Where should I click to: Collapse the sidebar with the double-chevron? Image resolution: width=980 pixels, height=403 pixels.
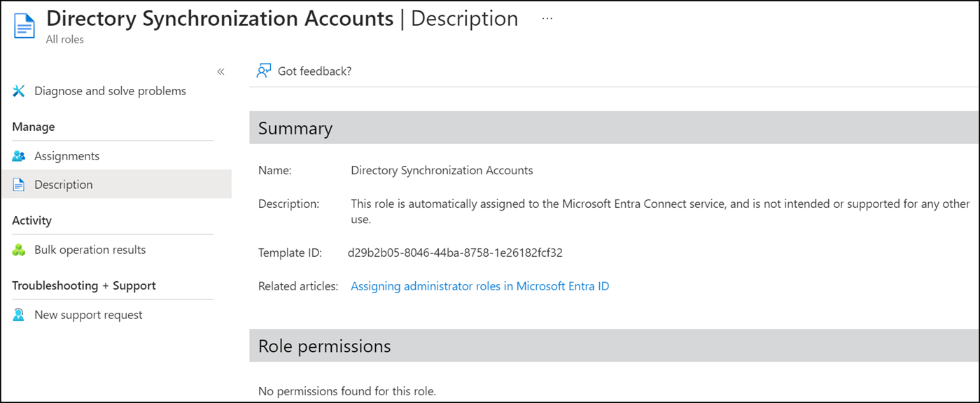(220, 71)
